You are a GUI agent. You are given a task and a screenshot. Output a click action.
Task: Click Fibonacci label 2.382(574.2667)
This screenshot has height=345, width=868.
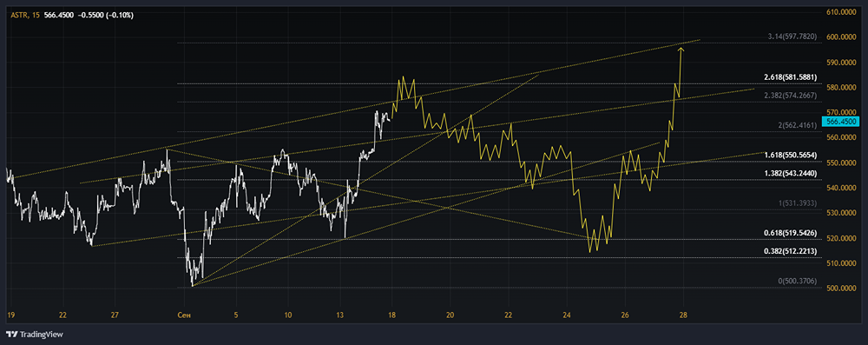(x=791, y=96)
